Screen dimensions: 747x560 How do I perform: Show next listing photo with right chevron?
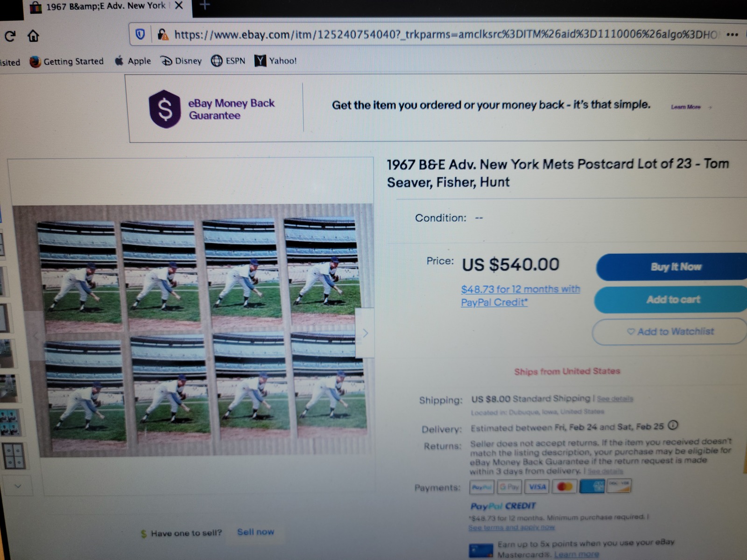(x=365, y=333)
